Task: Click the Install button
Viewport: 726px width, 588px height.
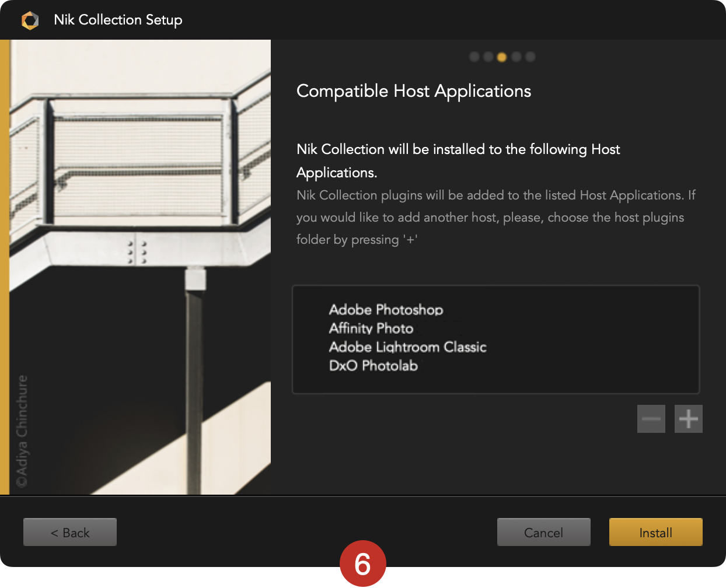Action: pos(656,532)
